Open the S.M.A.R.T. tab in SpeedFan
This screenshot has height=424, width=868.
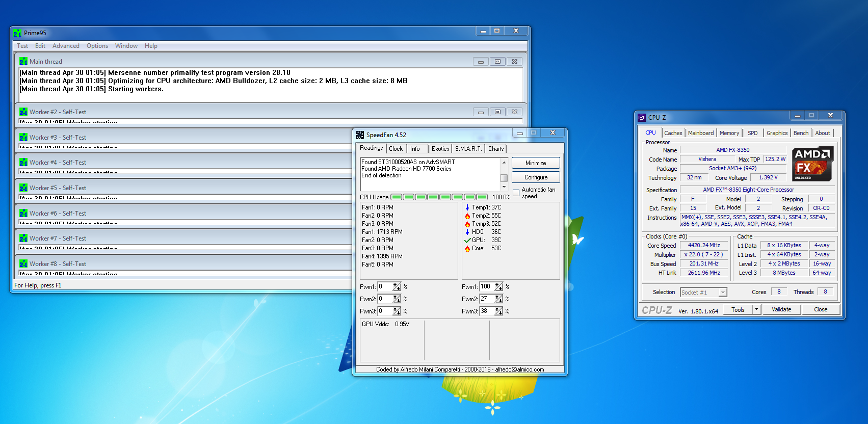tap(468, 149)
